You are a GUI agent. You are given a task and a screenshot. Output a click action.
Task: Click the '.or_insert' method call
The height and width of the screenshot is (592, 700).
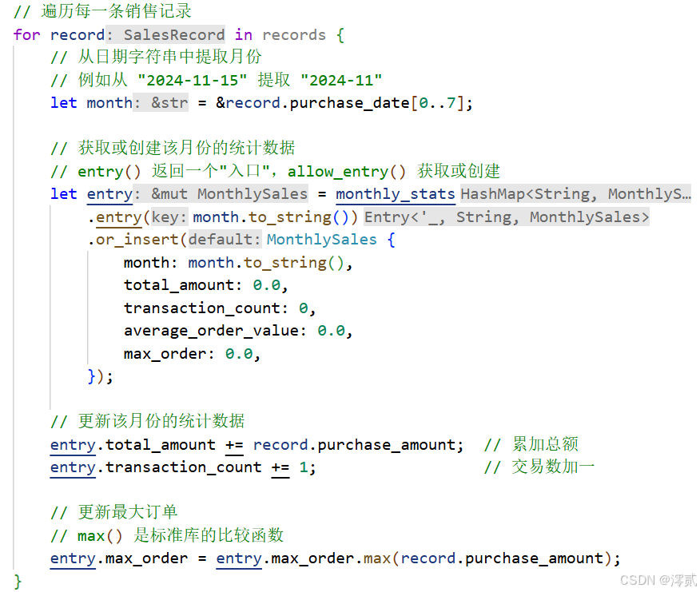pyautogui.click(x=133, y=240)
